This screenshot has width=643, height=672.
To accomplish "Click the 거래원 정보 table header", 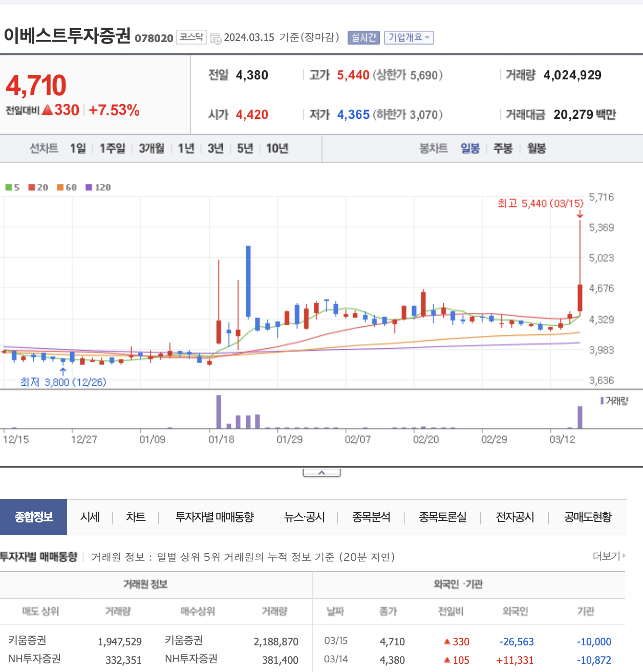I will [145, 584].
